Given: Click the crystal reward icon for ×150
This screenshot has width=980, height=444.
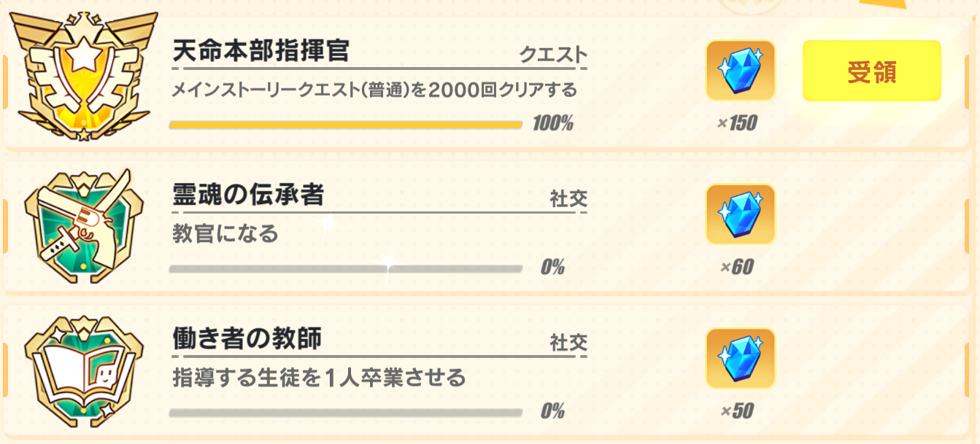Looking at the screenshot, I should click(x=740, y=70).
